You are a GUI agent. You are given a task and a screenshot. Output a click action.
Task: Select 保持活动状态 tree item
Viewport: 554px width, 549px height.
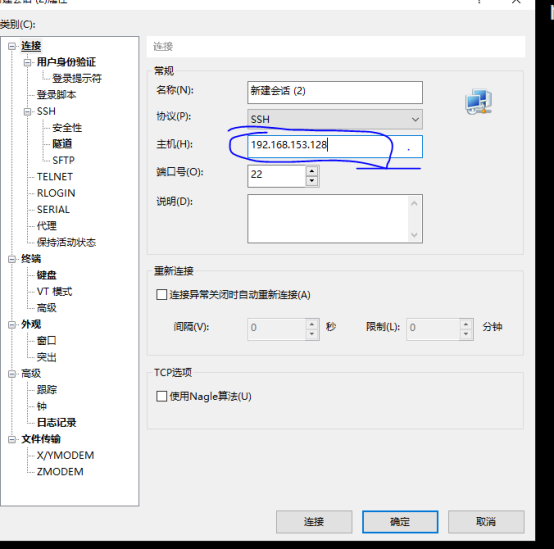click(66, 242)
